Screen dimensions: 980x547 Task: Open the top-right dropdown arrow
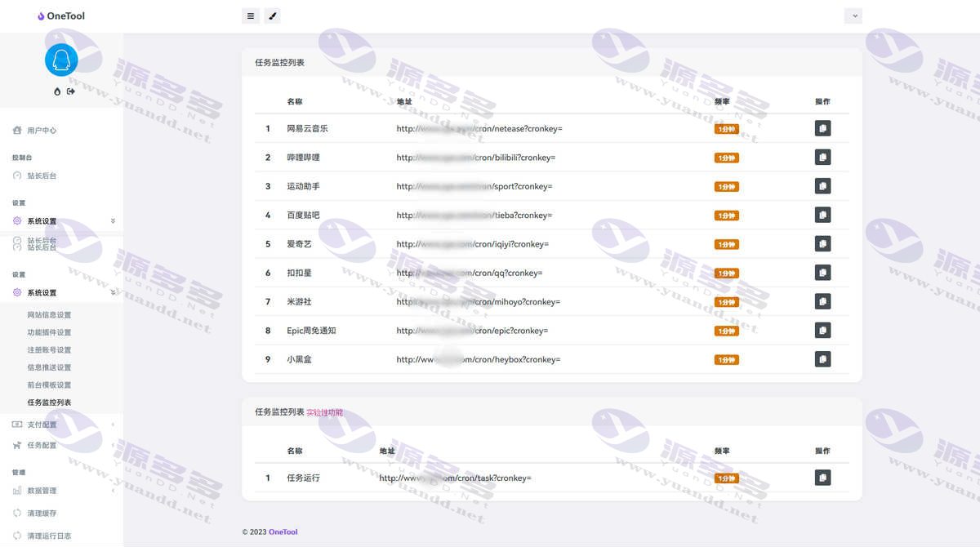click(853, 16)
